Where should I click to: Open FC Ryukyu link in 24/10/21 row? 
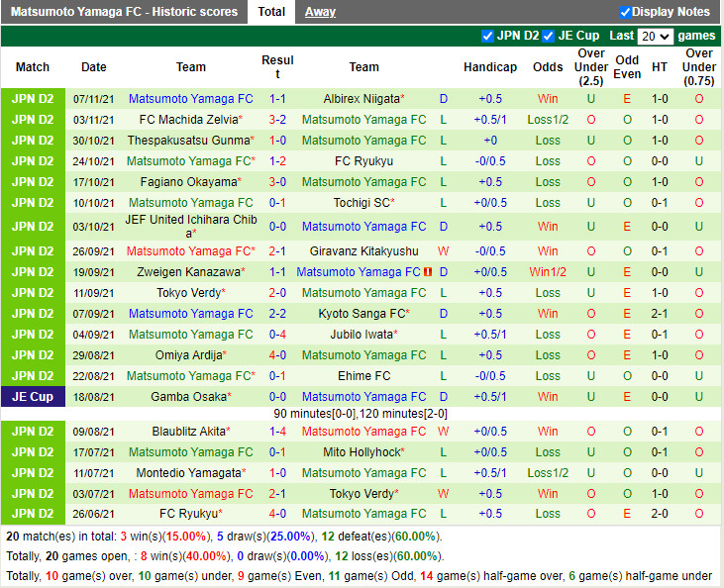coord(363,161)
